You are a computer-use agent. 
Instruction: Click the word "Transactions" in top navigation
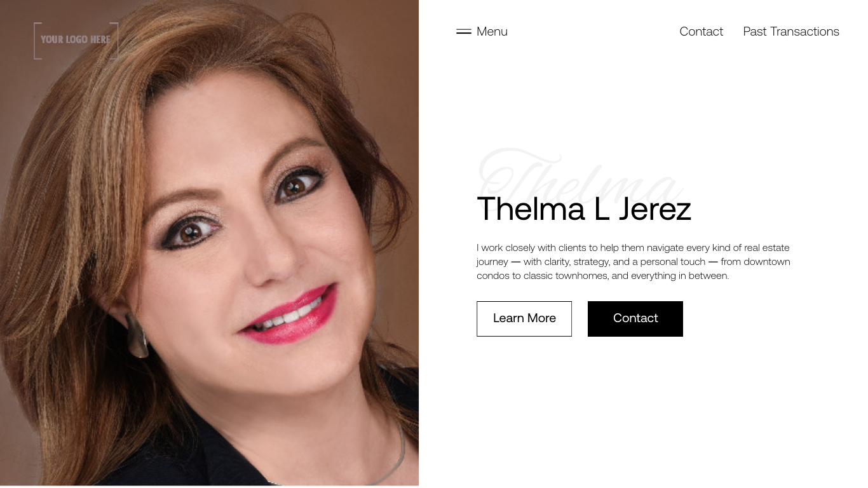(x=804, y=31)
